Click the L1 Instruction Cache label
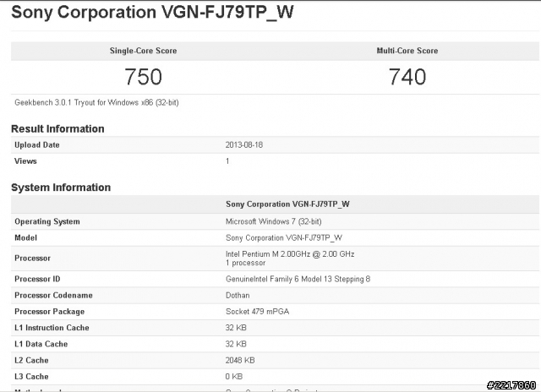Image resolution: width=541 pixels, height=392 pixels. point(52,328)
